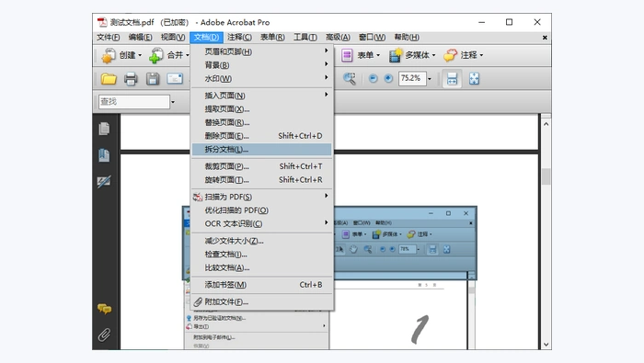This screenshot has height=363, width=644.
Task: Open the zoom percentage dropdown arrow
Action: coord(430,79)
